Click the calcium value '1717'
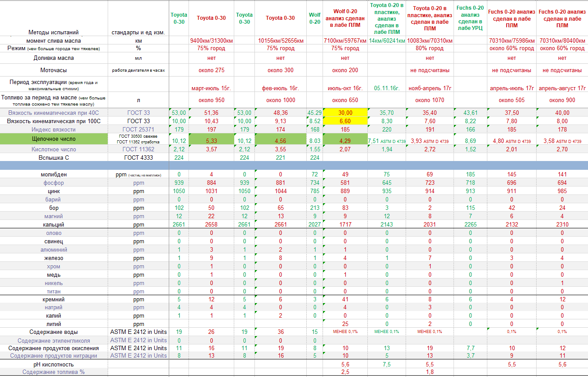This screenshot has height=377, width=588. click(345, 225)
